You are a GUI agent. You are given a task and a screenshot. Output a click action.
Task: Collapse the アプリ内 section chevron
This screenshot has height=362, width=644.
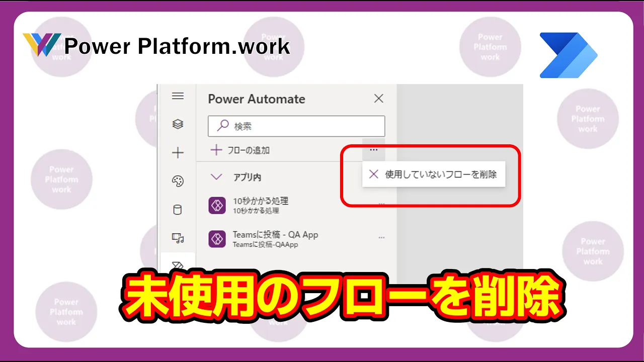216,177
